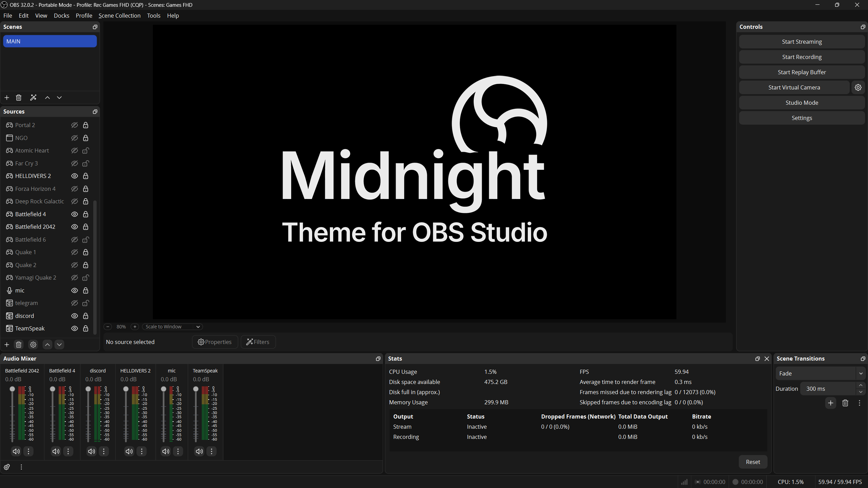Click Start Recording button

[x=802, y=57]
